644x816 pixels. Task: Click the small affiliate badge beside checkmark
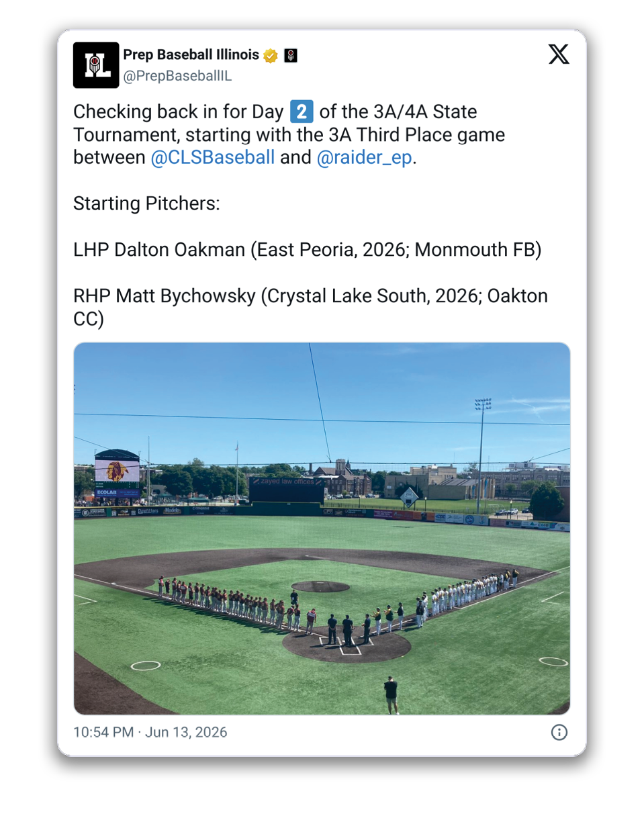(x=291, y=56)
